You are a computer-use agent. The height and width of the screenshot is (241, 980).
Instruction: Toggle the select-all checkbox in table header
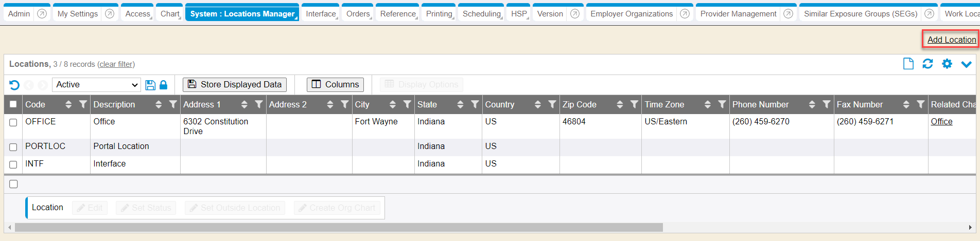coord(13,104)
